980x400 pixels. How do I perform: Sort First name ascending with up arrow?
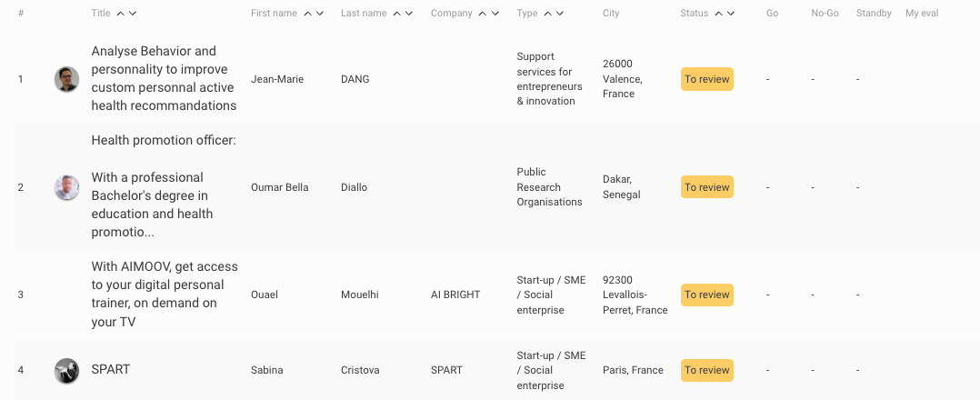point(307,13)
